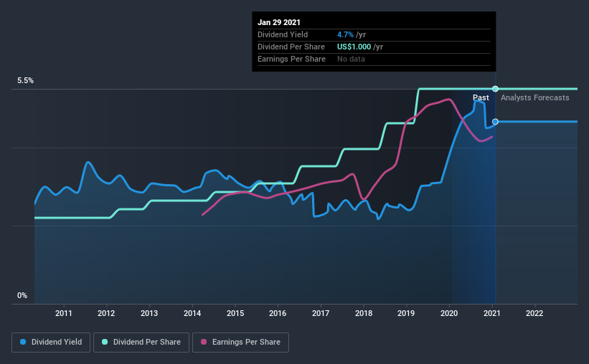Click the teal data point marker on the dividend per share line

495,89
